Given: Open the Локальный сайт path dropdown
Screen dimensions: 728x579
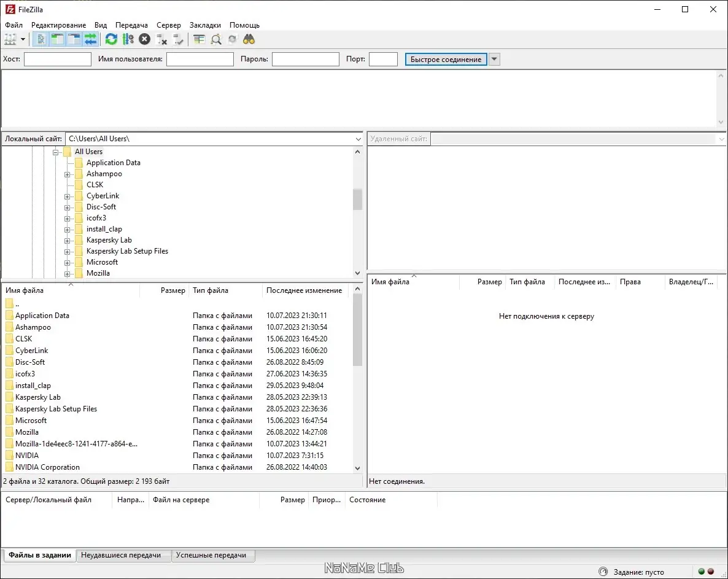Looking at the screenshot, I should (358, 139).
